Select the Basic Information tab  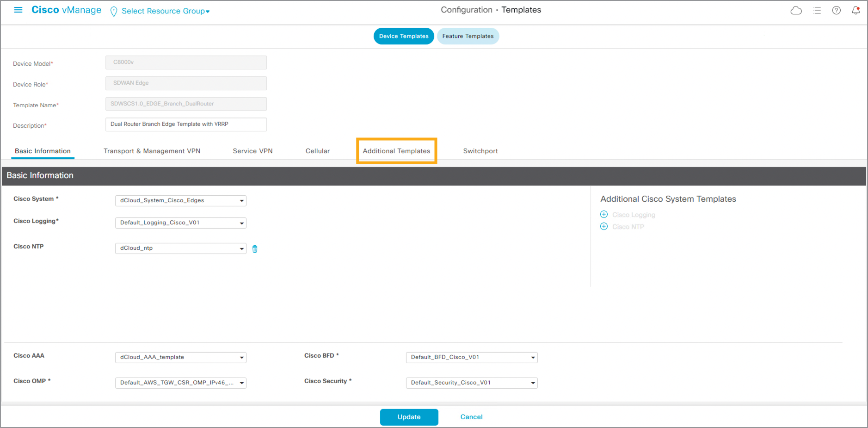coord(43,151)
